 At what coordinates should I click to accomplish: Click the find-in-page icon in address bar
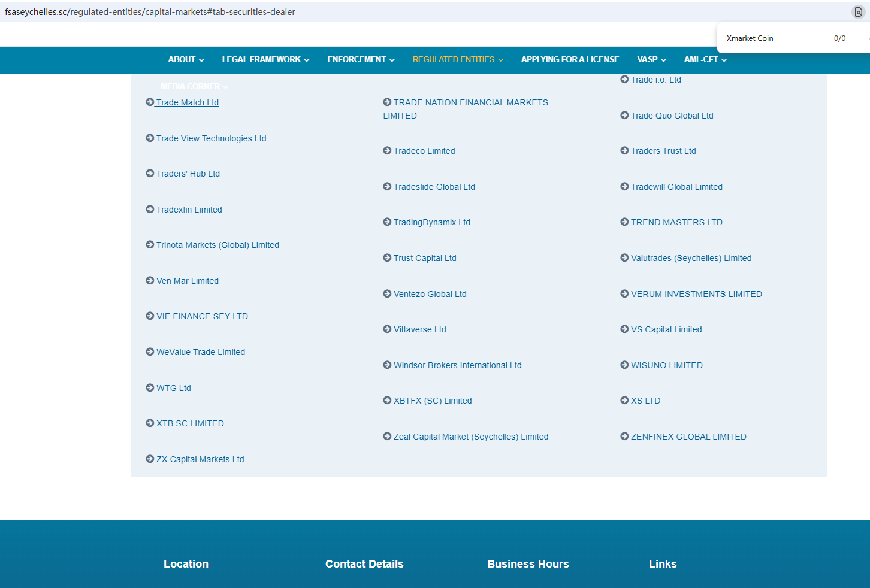[x=858, y=12]
